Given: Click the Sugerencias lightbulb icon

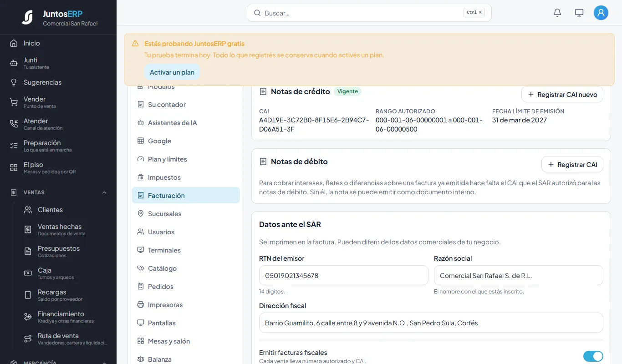Looking at the screenshot, I should (14, 82).
